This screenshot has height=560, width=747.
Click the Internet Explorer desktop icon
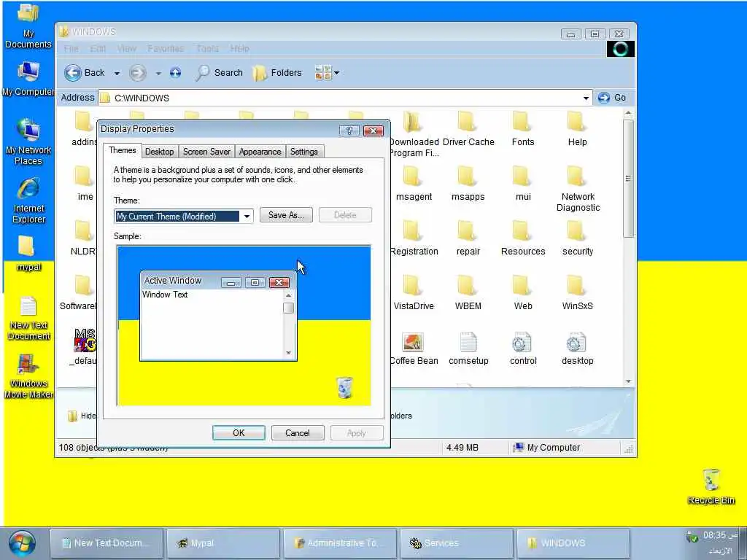pyautogui.click(x=28, y=201)
